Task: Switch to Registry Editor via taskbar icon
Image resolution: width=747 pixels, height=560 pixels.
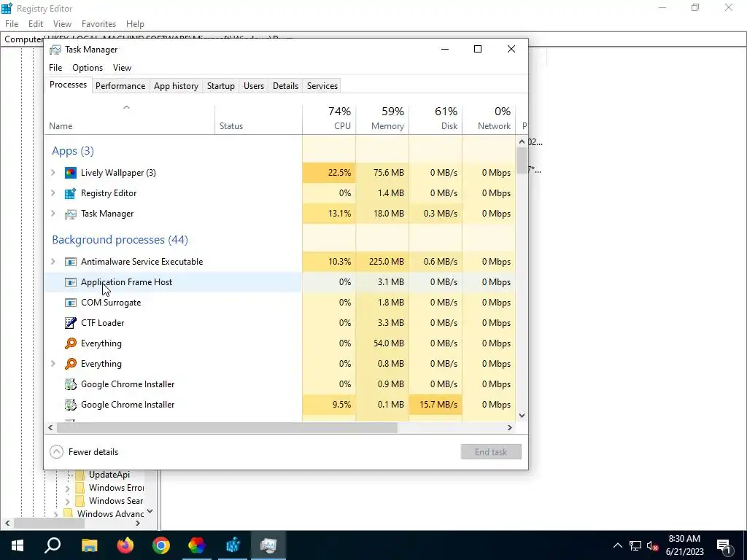Action: point(233,545)
